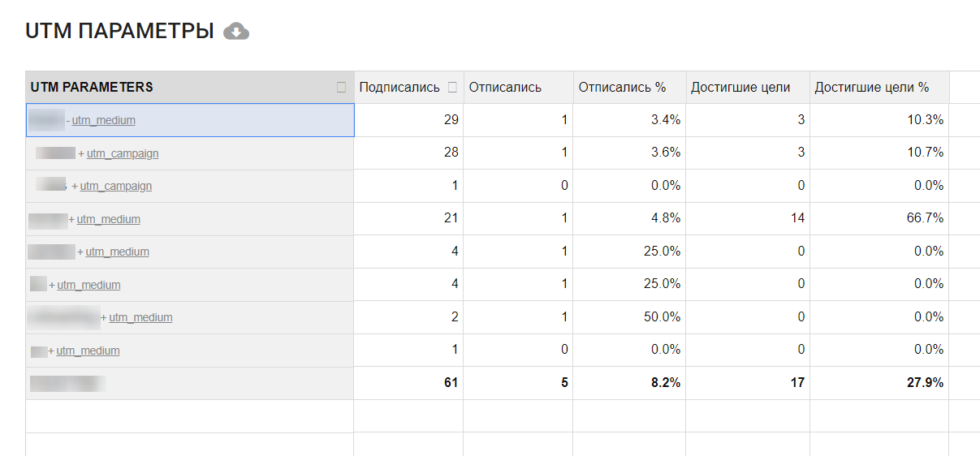Select the Достигшие цели column header

tap(740, 88)
